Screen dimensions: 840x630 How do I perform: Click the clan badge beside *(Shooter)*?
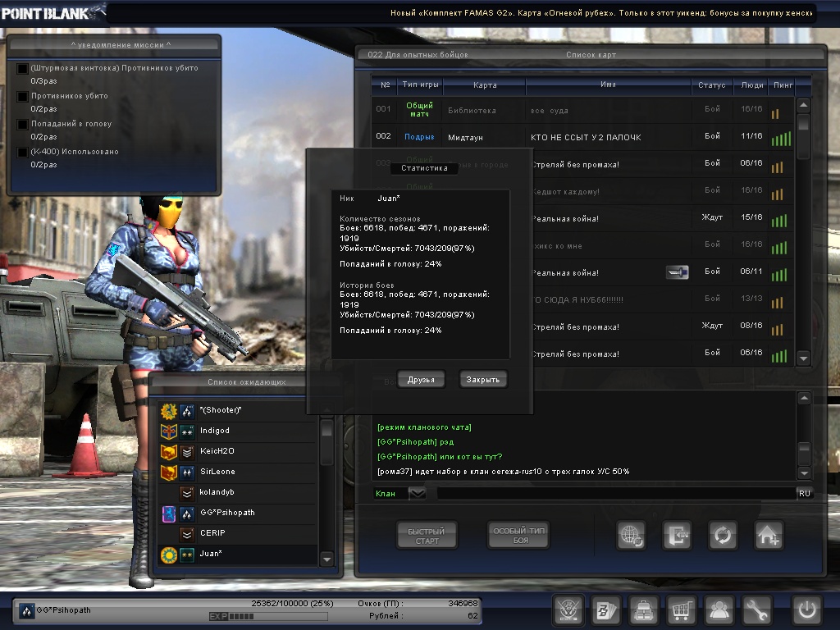click(x=169, y=411)
